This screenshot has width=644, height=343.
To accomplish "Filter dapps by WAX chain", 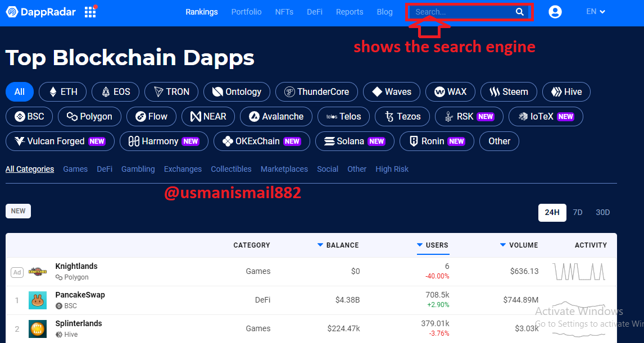I will (x=450, y=92).
